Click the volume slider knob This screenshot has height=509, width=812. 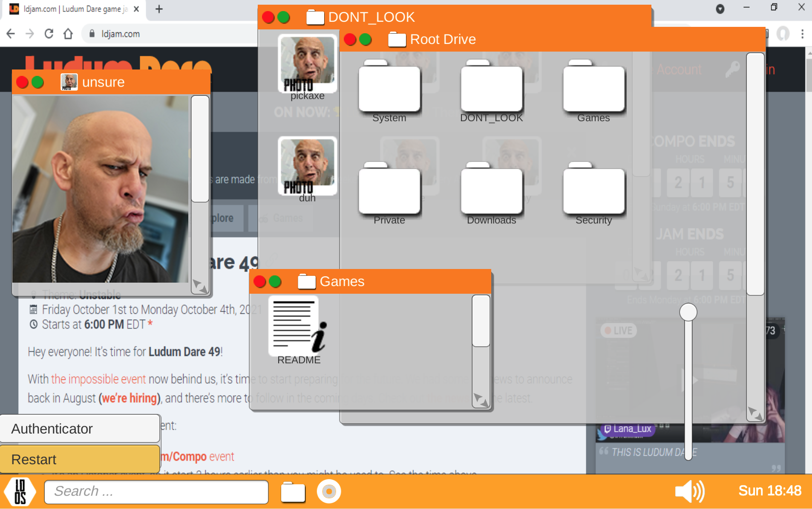688,312
